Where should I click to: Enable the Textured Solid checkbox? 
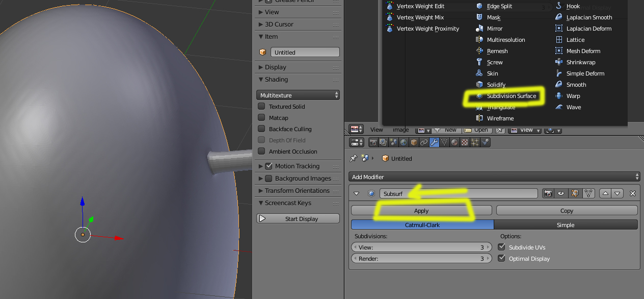pyautogui.click(x=261, y=106)
